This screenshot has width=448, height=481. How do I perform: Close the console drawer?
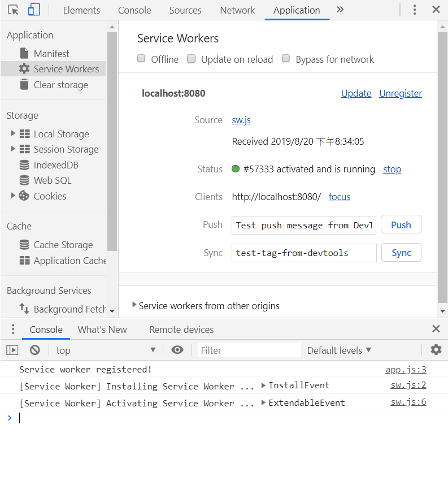[436, 329]
